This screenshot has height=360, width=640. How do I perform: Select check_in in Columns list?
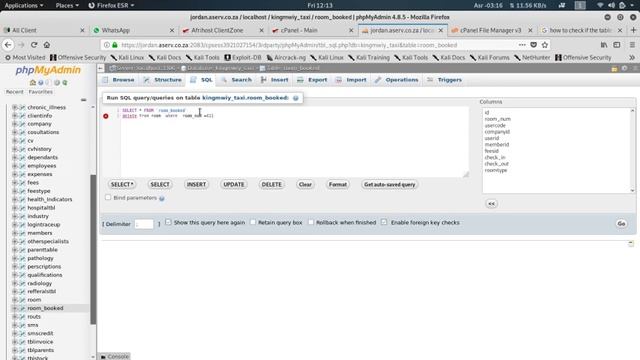coord(495,157)
